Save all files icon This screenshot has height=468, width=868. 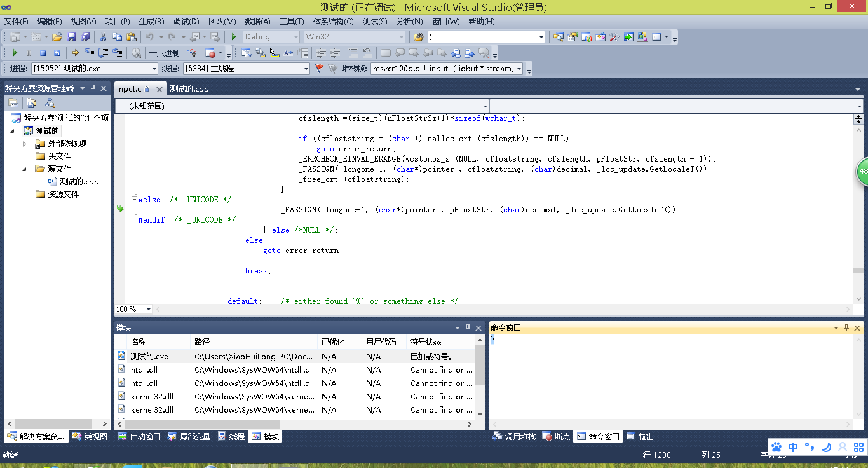85,37
